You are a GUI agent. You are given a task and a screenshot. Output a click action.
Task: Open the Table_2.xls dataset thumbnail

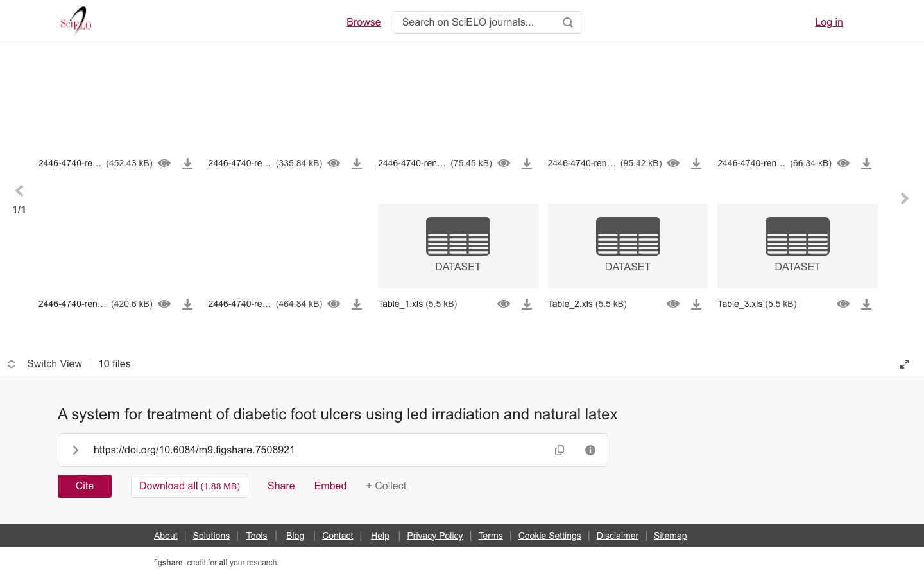pyautogui.click(x=628, y=246)
